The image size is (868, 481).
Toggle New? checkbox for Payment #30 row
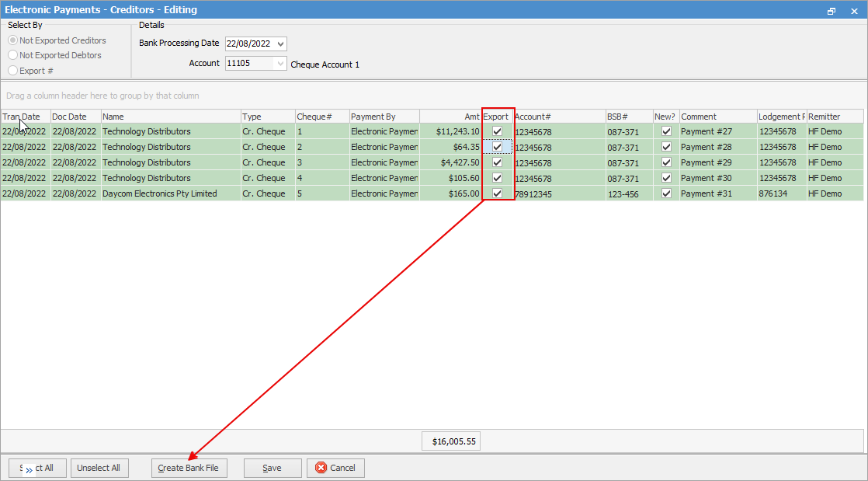click(666, 178)
